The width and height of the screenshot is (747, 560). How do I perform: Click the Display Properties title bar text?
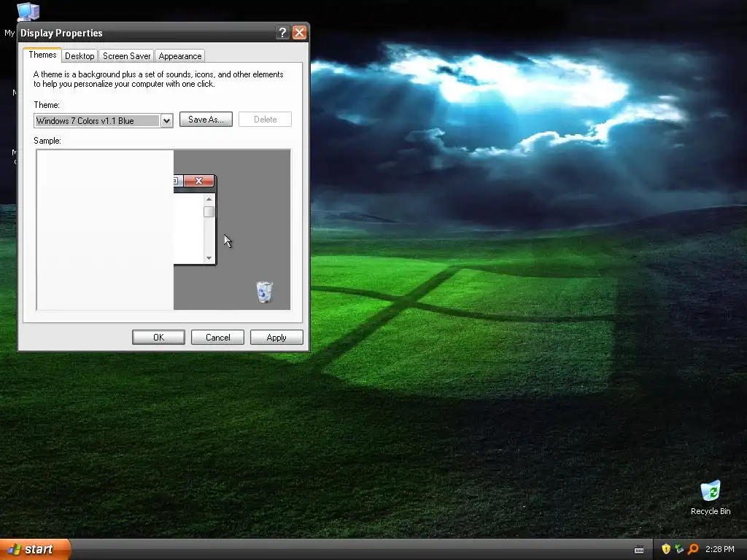61,33
